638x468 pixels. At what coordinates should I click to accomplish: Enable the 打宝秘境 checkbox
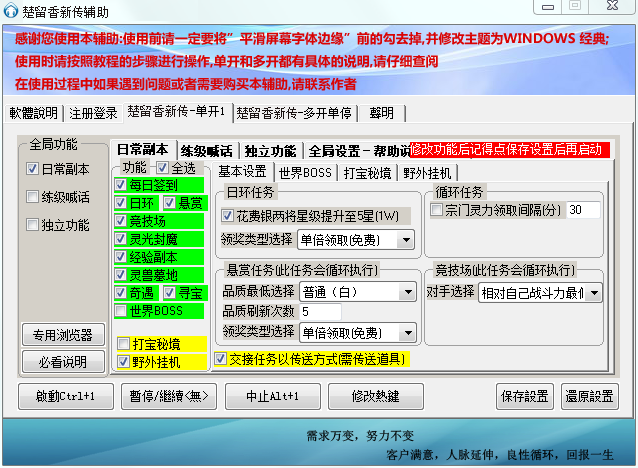tap(122, 343)
